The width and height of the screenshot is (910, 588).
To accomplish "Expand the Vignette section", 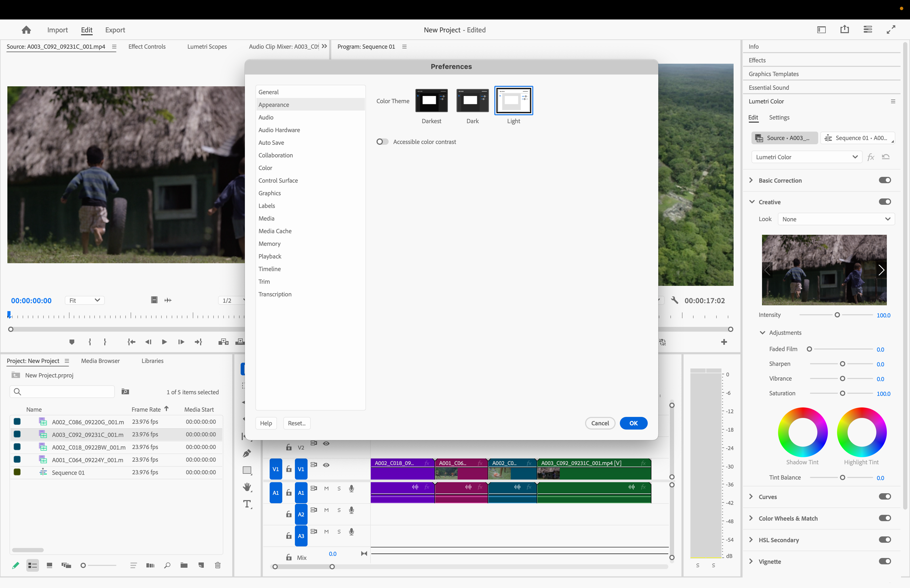I will pos(751,561).
